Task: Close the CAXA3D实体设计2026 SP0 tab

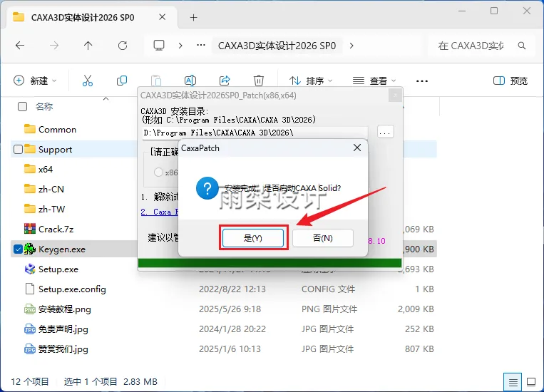Action: pos(162,17)
